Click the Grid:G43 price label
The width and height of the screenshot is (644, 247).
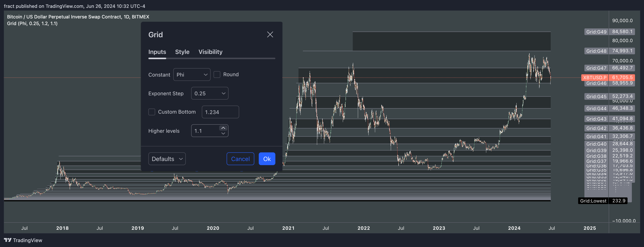coord(596,119)
